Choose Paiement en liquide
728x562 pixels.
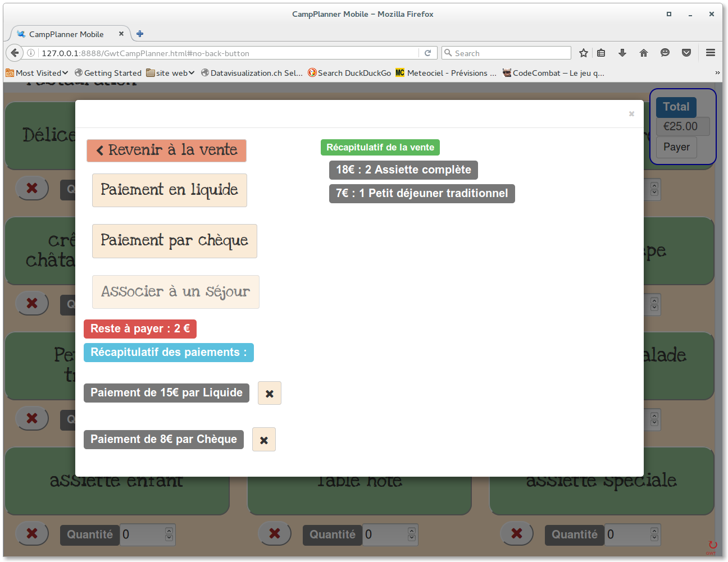pos(169,190)
